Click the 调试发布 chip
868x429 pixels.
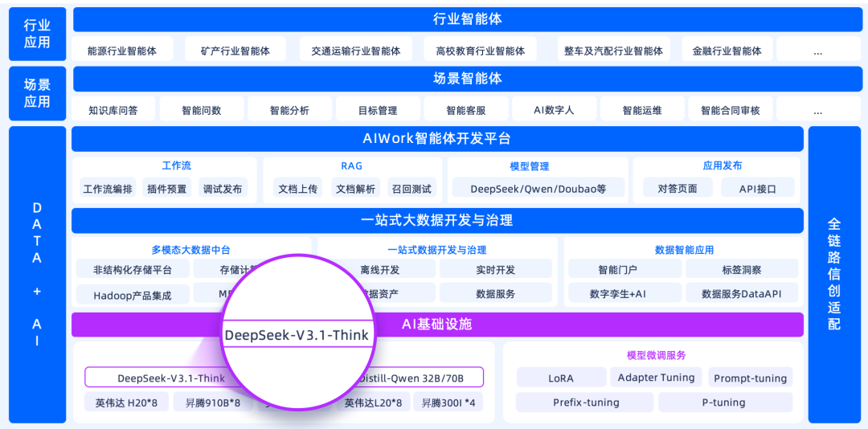pos(223,188)
